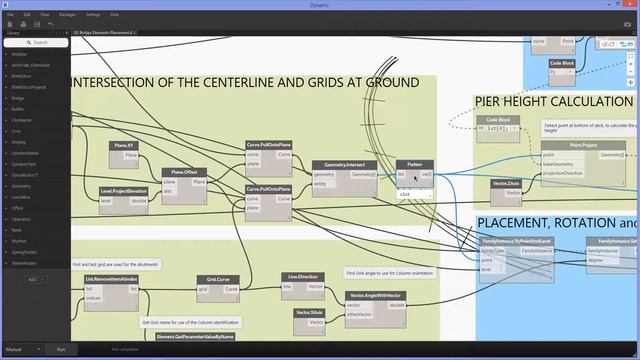The width and height of the screenshot is (640, 360).
Task: Click the camera export-image icon
Action: (x=627, y=24)
